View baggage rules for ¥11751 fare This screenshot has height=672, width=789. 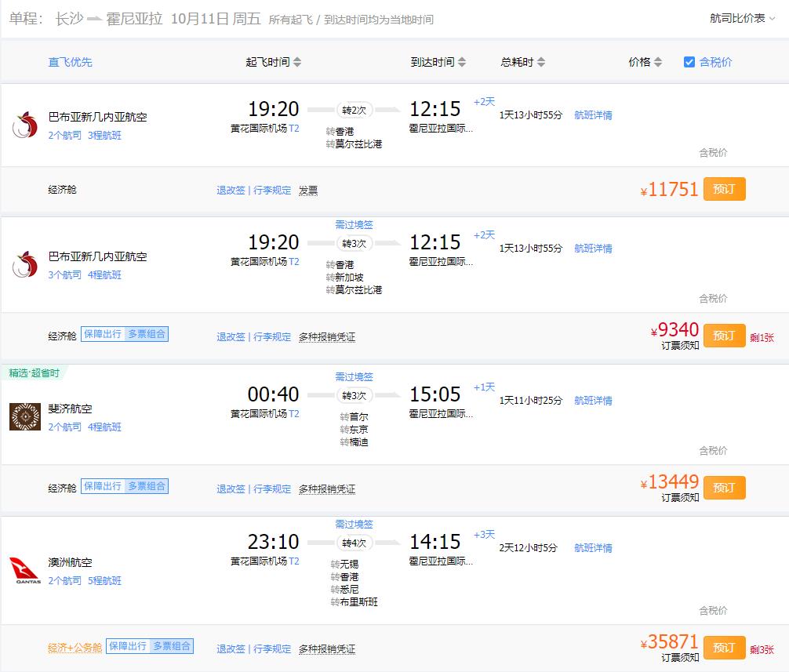272,190
